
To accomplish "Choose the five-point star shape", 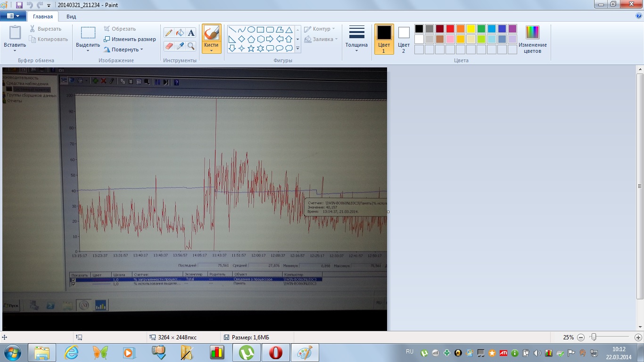I will tap(251, 48).
